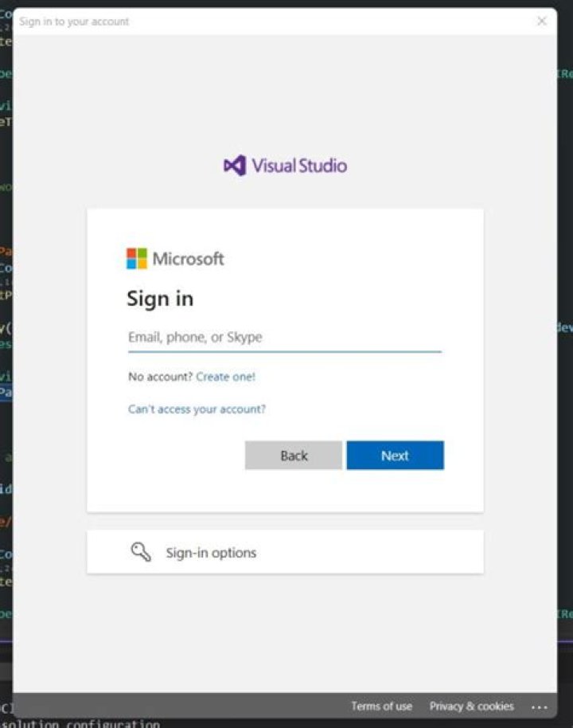Image resolution: width=573 pixels, height=728 pixels.
Task: Open Sign-in options
Action: (285, 552)
